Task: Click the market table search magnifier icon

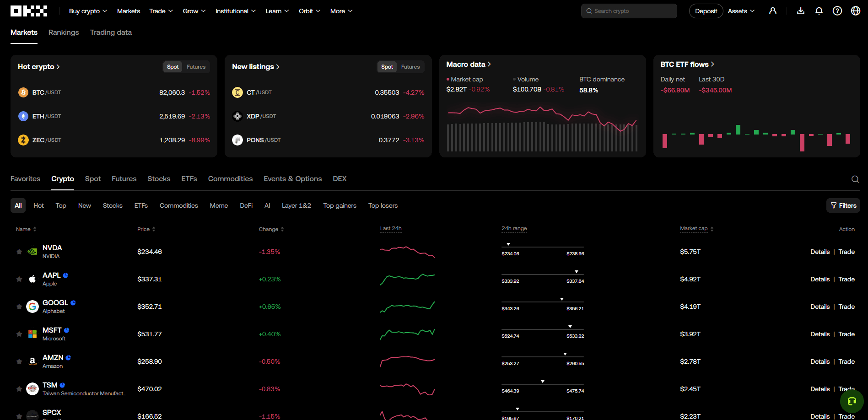Action: [x=855, y=179]
